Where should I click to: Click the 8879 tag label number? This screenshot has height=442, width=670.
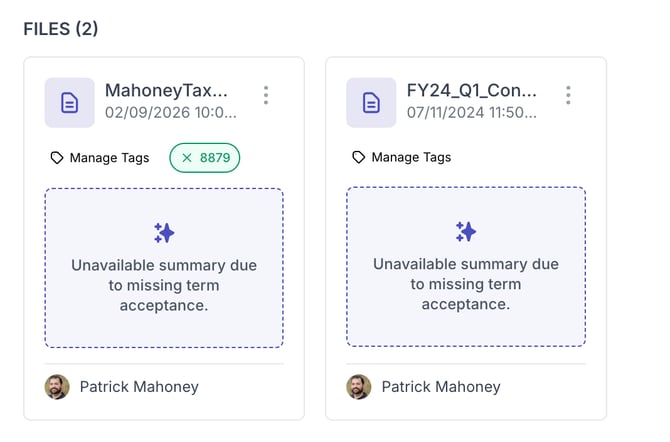tap(214, 157)
